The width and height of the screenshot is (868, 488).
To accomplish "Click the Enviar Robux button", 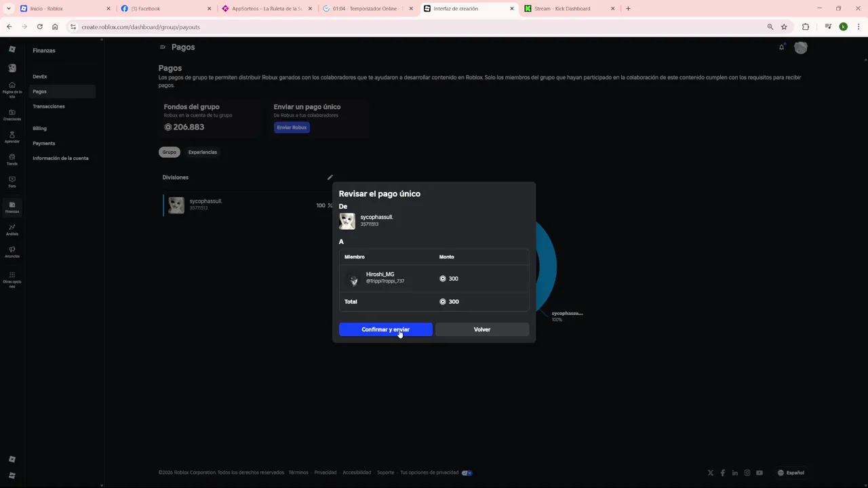I will coord(292,127).
